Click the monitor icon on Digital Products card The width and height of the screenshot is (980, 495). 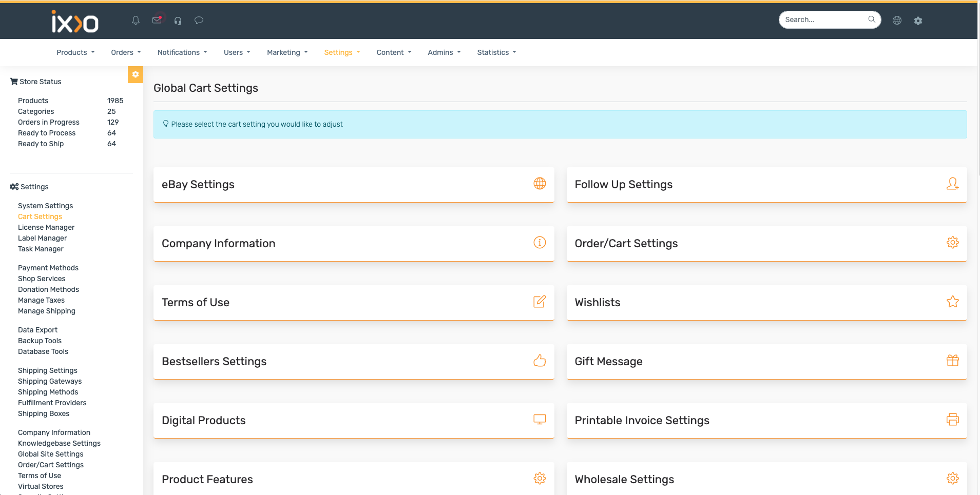tap(540, 420)
